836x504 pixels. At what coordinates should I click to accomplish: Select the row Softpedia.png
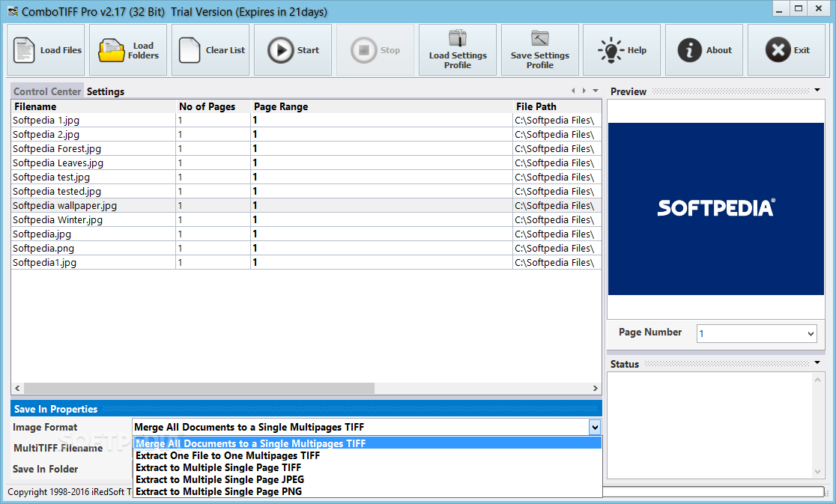pos(306,248)
